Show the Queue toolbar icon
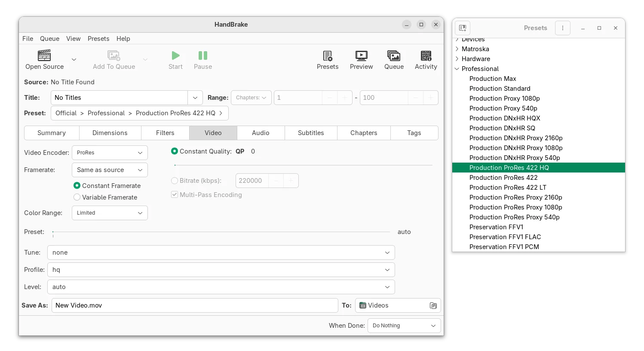The height and width of the screenshot is (351, 644). point(394,55)
